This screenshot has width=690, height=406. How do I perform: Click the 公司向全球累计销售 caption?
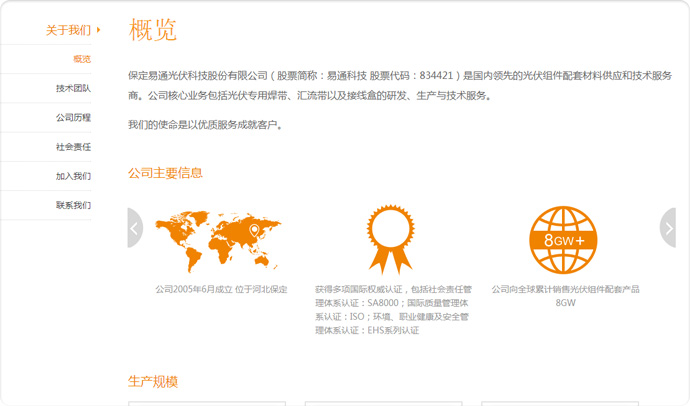tap(565, 296)
